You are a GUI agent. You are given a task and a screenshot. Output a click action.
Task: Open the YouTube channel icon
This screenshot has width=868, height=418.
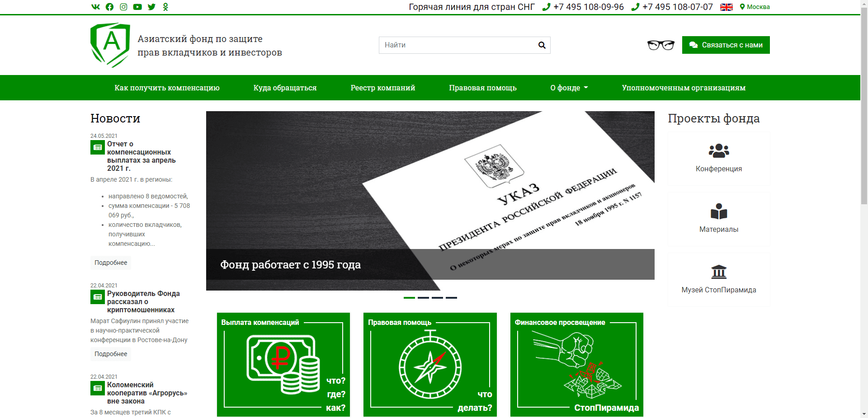tap(137, 7)
